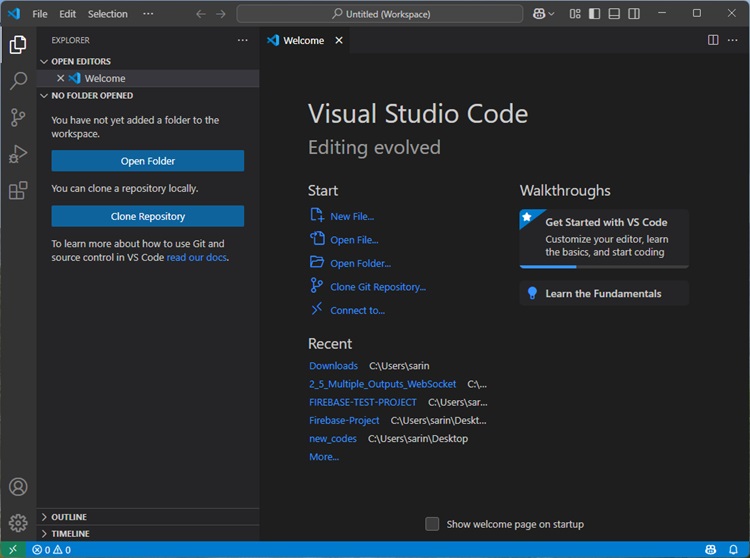Click the Customize Layout icon
This screenshot has height=558, width=750.
(x=575, y=14)
